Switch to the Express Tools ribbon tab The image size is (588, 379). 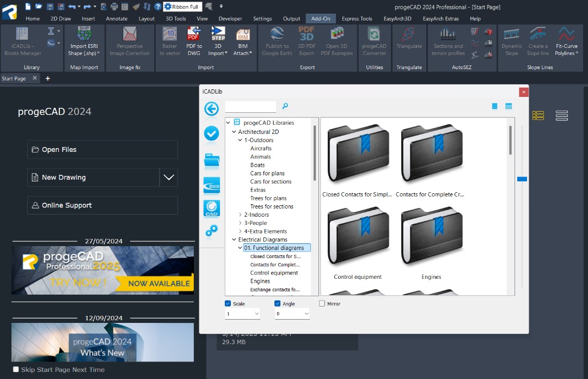357,19
